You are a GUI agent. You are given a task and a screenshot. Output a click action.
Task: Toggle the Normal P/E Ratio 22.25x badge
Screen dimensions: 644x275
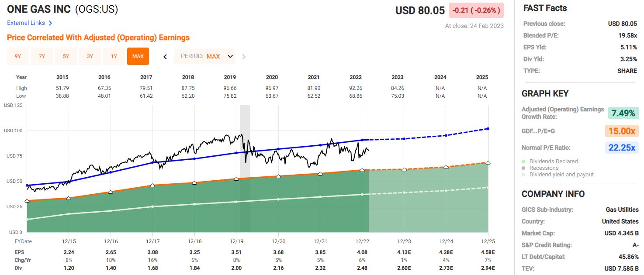tap(622, 148)
